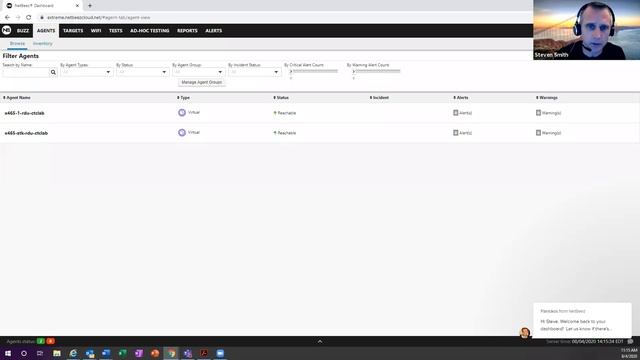Sort by Type column header
The image size is (640, 360).
pyautogui.click(x=183, y=98)
